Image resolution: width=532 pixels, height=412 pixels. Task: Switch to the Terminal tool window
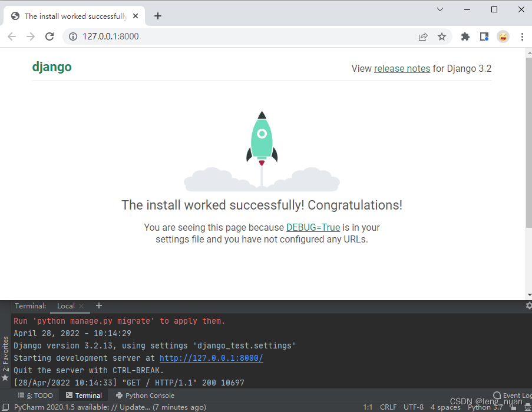pyautogui.click(x=84, y=396)
